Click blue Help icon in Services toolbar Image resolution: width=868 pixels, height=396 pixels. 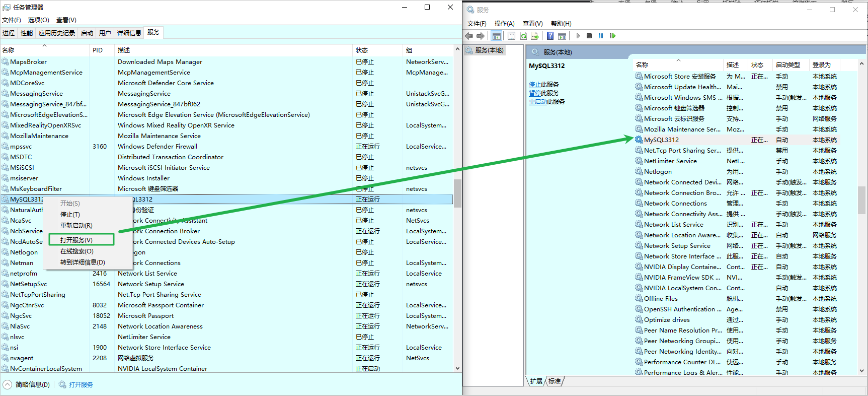click(x=550, y=36)
